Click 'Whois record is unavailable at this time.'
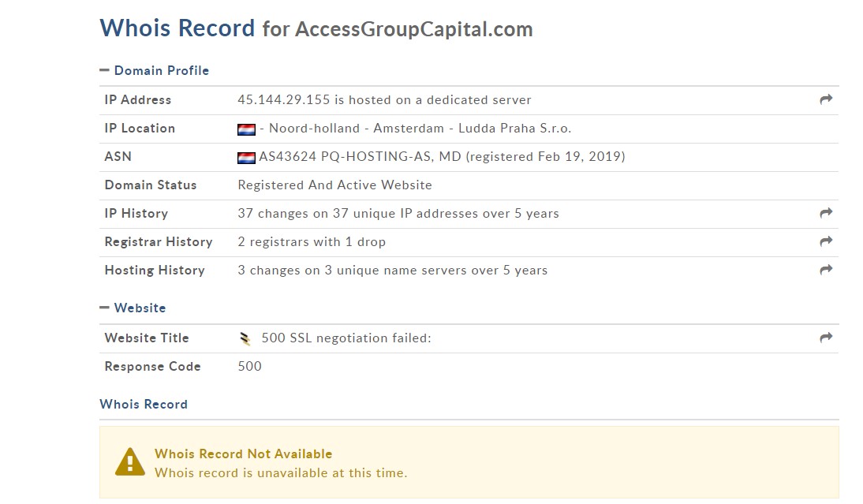 coord(281,472)
